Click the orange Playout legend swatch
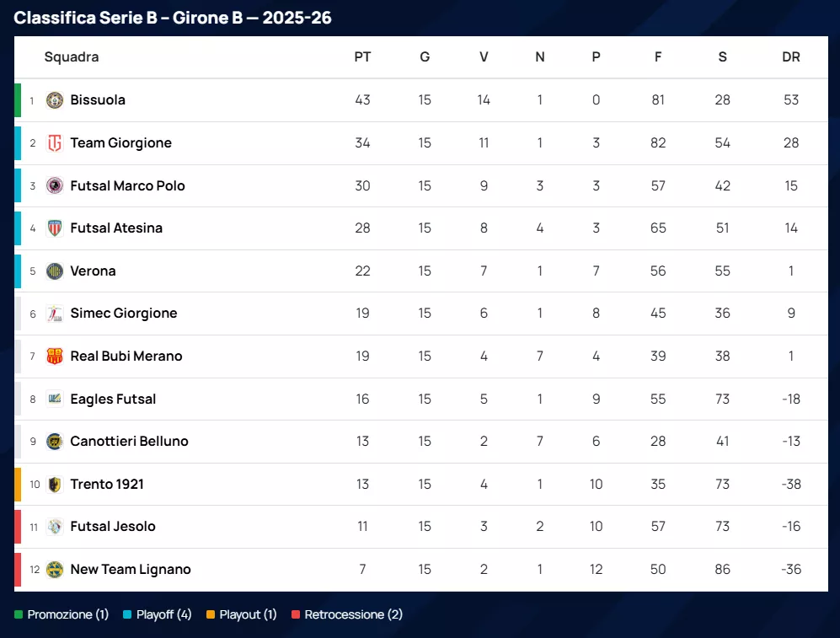This screenshot has height=638, width=840. (211, 614)
